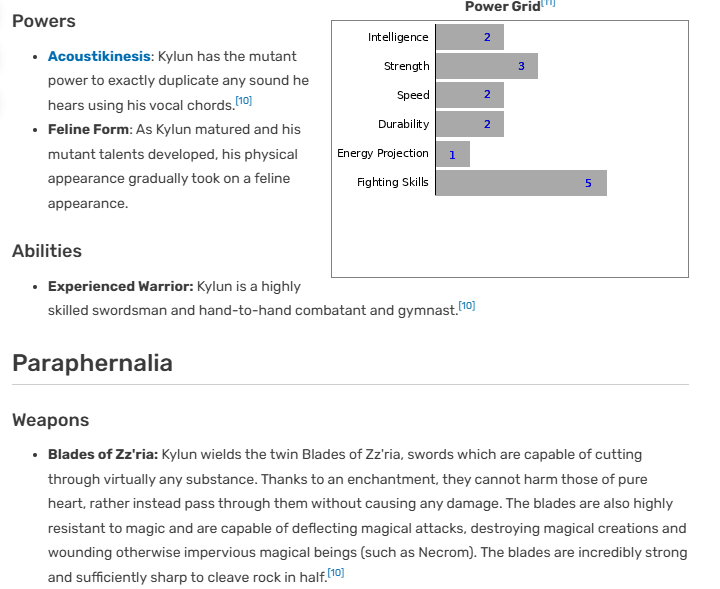Click the Durability rating value 2

[487, 124]
